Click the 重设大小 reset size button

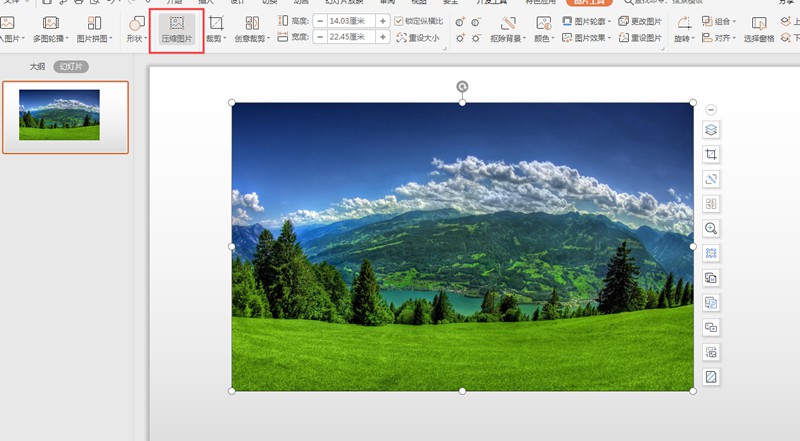(418, 38)
